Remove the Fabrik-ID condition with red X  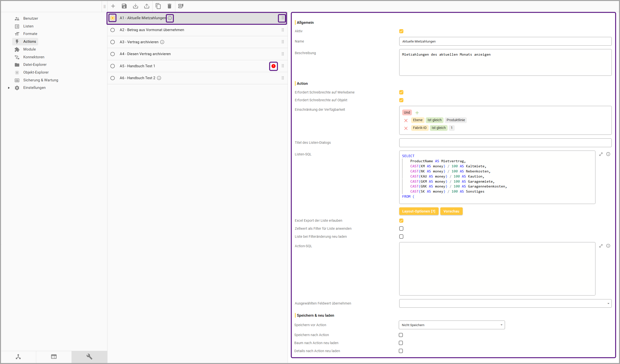point(406,128)
